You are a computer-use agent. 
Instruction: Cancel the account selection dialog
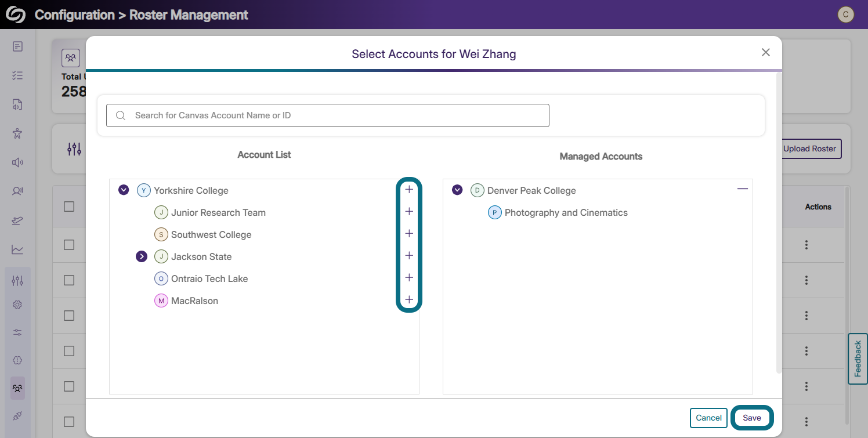click(x=708, y=418)
